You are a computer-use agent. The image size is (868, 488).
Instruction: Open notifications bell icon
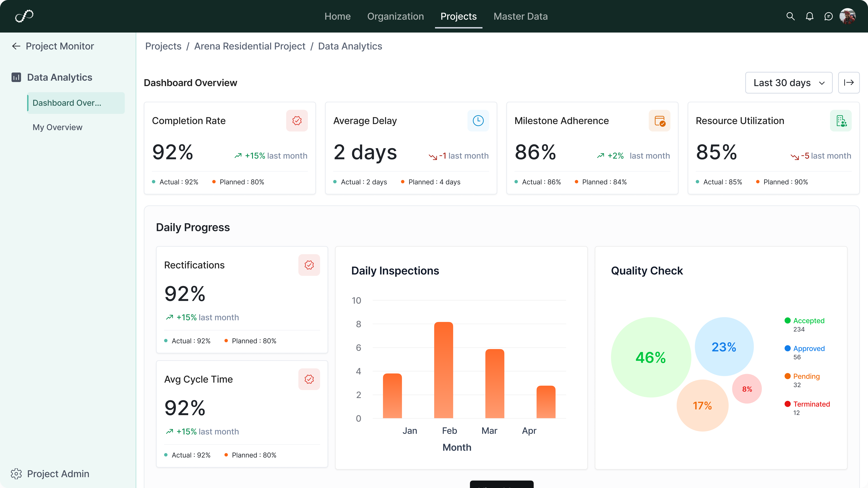[809, 16]
